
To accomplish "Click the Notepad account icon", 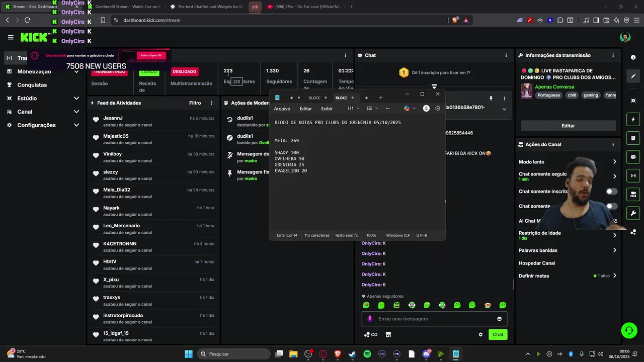I will [426, 108].
